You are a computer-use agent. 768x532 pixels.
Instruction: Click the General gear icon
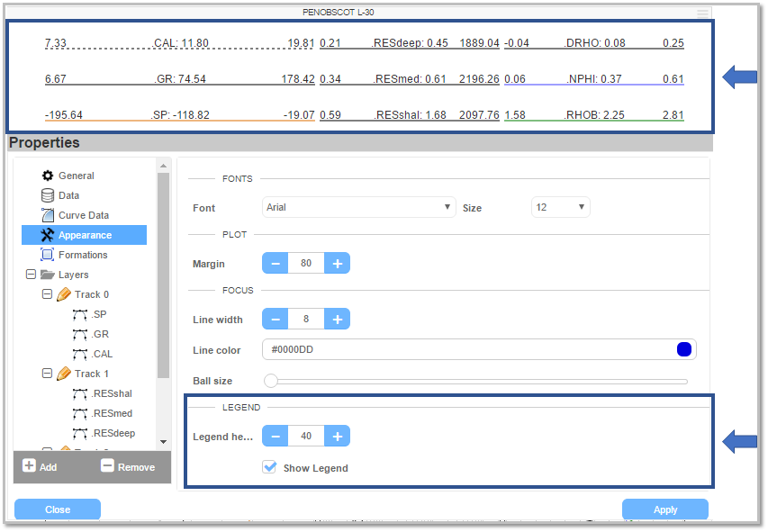tap(48, 176)
